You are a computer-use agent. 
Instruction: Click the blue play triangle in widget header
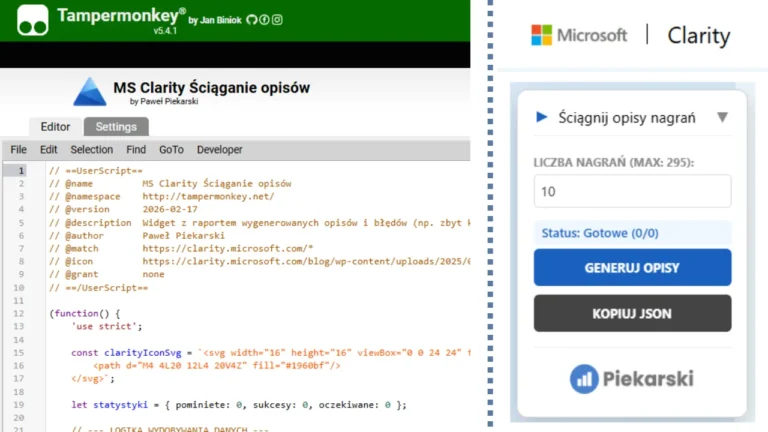(x=542, y=117)
